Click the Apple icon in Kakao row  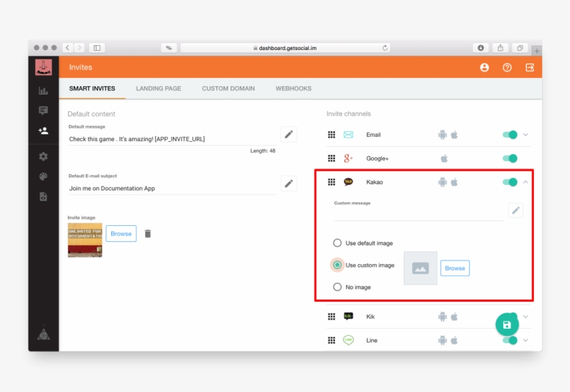(455, 182)
